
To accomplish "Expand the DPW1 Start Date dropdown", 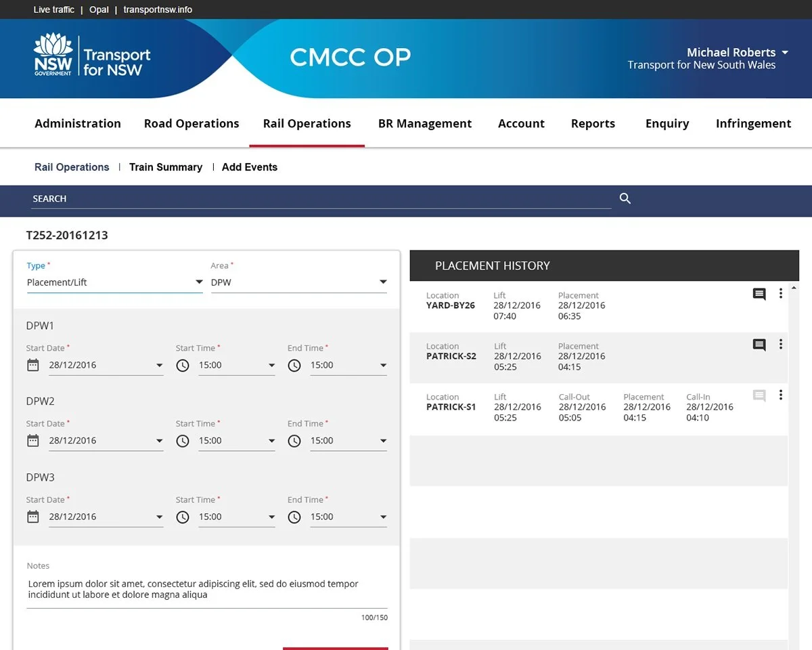I will [160, 366].
